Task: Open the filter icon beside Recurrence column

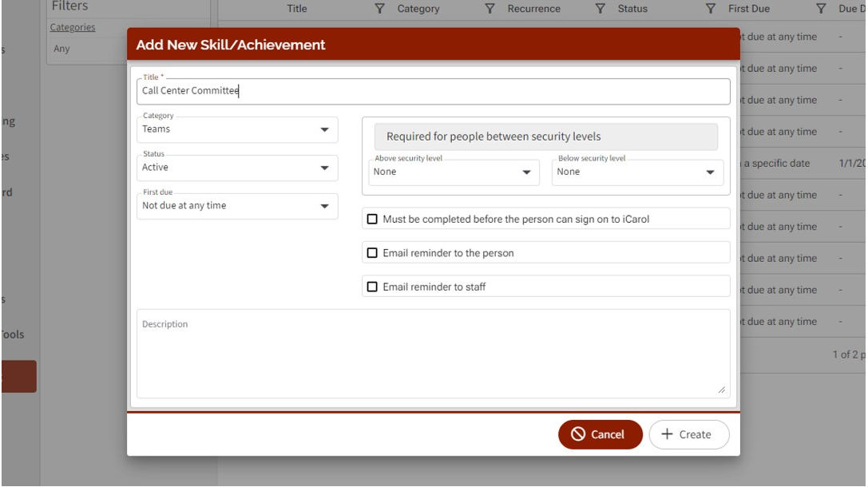Action: [600, 9]
